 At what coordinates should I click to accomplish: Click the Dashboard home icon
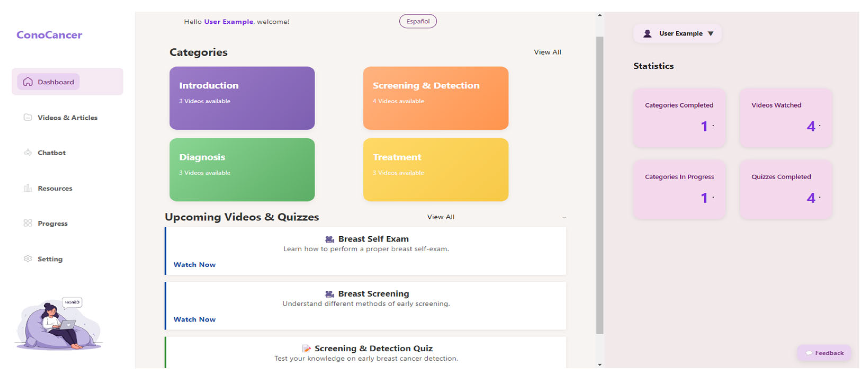[28, 82]
